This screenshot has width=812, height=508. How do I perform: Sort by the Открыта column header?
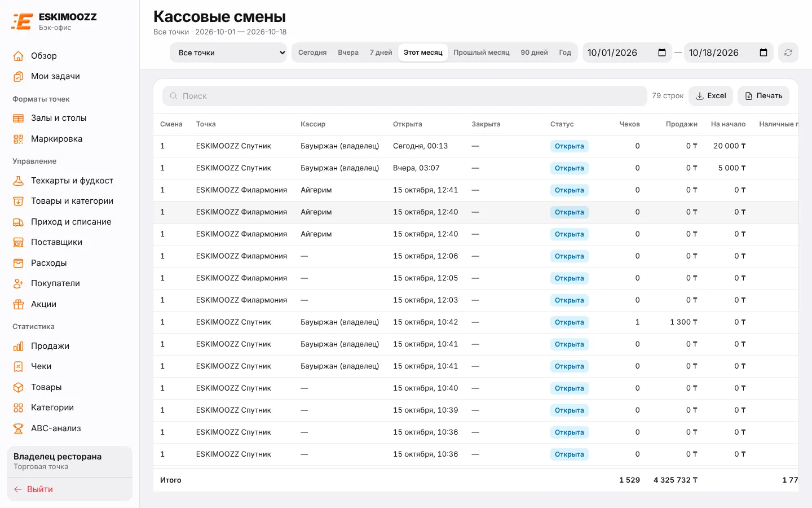[408, 124]
